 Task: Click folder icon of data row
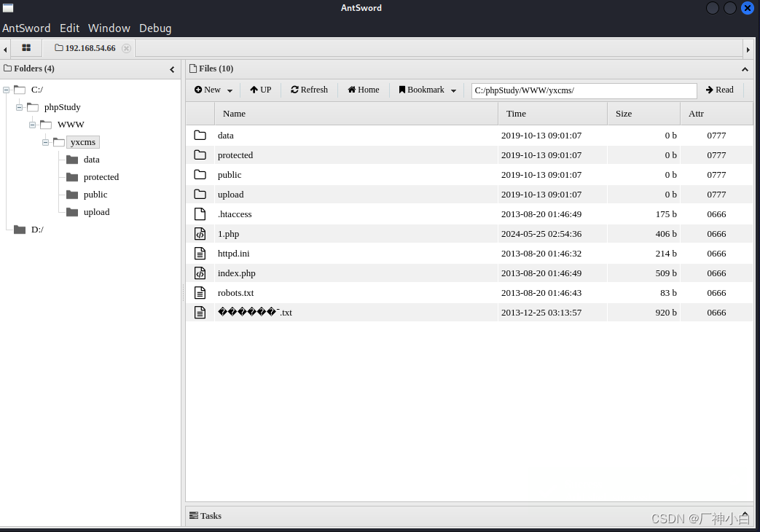point(200,136)
